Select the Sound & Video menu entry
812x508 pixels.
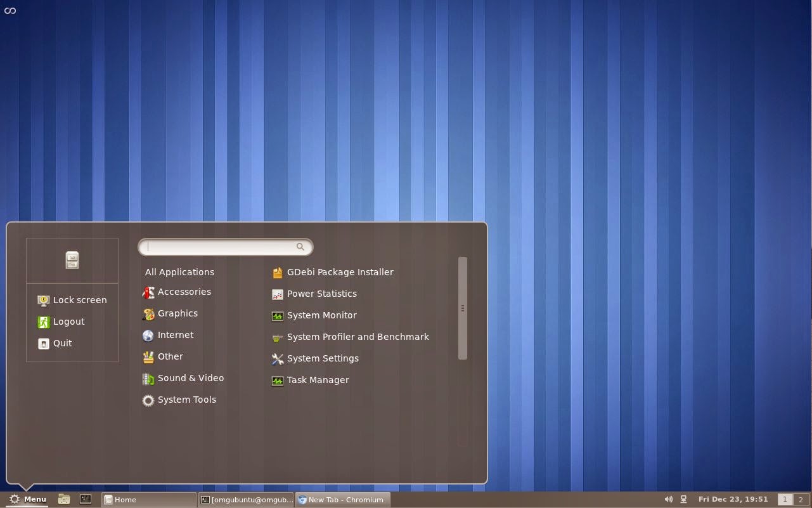(x=191, y=378)
